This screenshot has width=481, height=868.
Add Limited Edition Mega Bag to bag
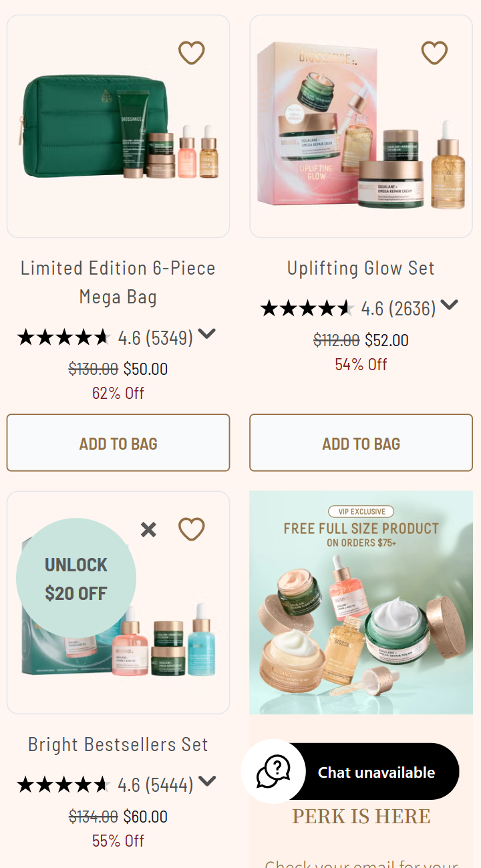point(118,443)
